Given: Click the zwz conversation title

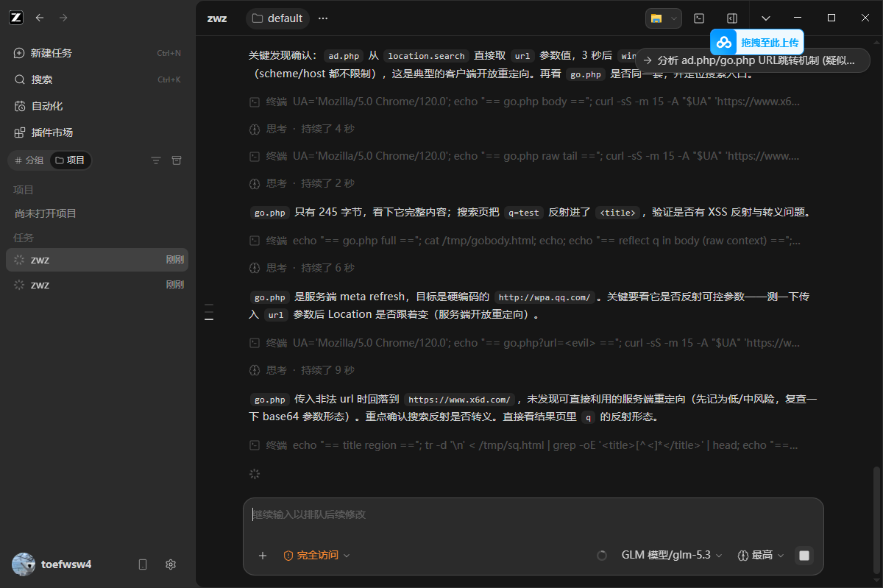Looking at the screenshot, I should click(216, 18).
